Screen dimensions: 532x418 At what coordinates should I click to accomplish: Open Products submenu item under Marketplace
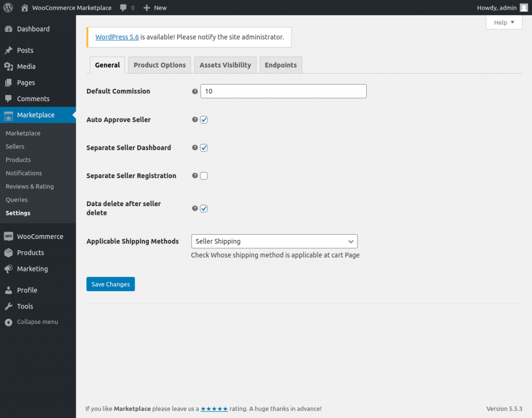(18, 160)
